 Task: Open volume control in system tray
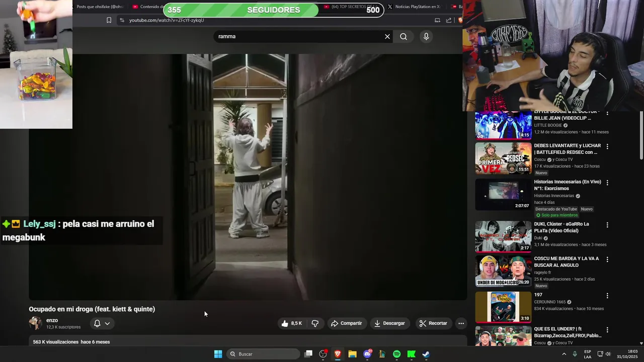(x=608, y=354)
